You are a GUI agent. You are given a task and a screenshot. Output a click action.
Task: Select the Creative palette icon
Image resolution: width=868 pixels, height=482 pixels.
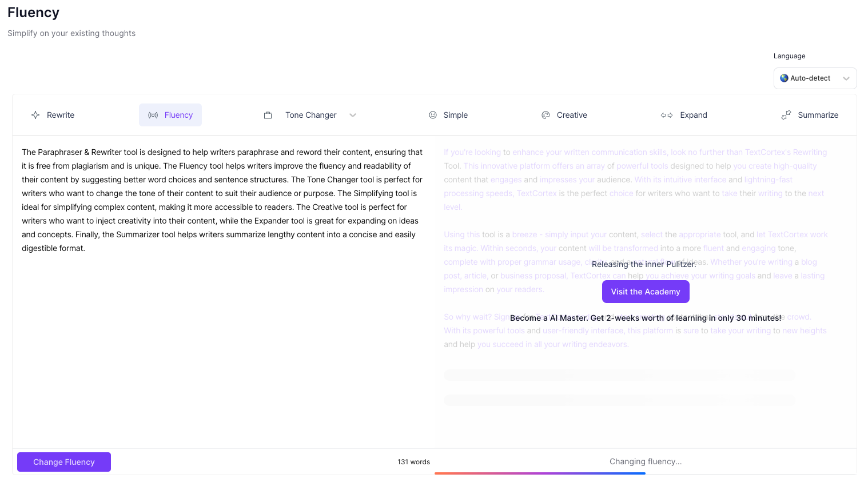[546, 115]
